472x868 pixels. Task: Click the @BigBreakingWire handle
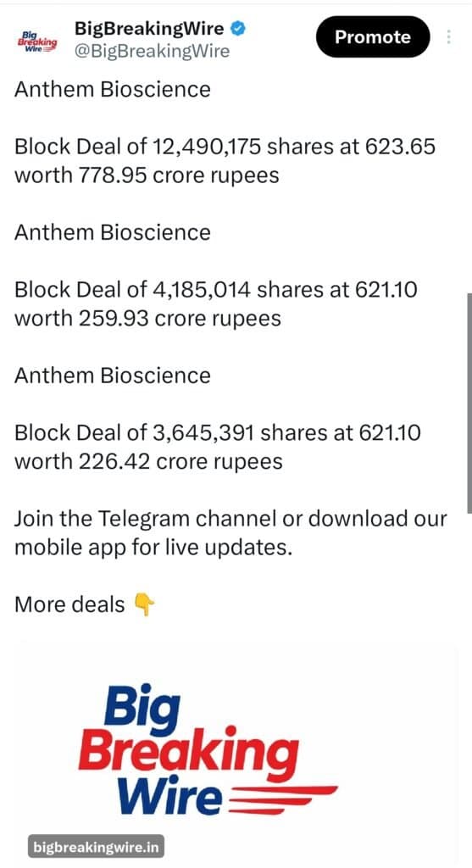tap(152, 51)
